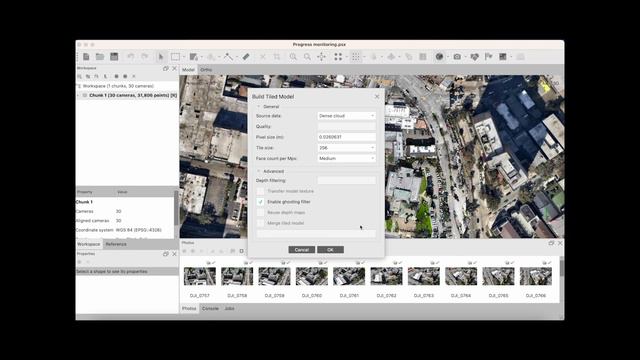Select the Chunk 1 (30 cameras) row

127,96
